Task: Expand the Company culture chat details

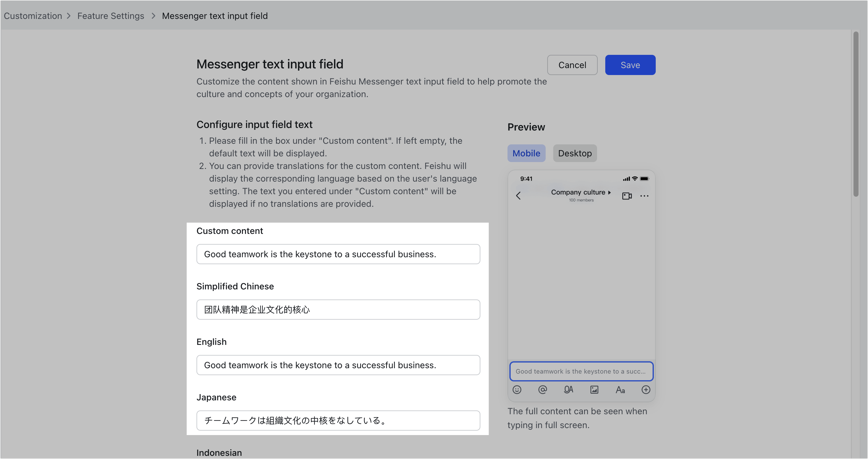Action: click(581, 192)
